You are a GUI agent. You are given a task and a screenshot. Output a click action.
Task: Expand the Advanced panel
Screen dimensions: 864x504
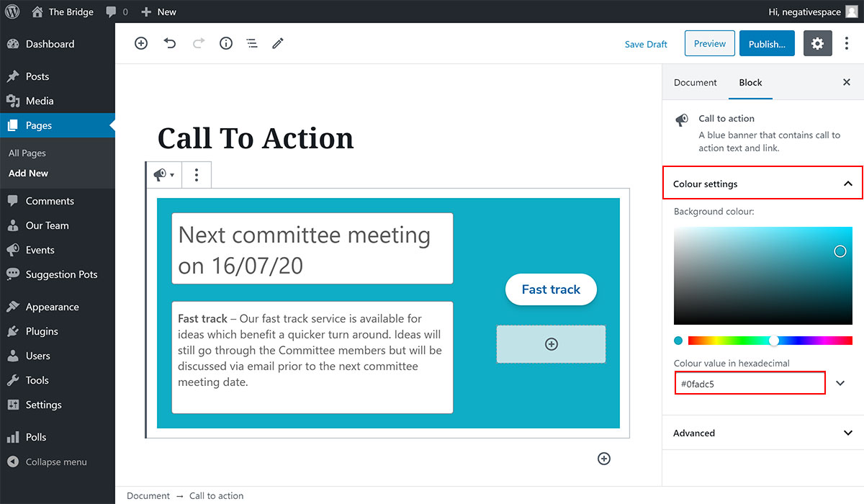point(847,433)
